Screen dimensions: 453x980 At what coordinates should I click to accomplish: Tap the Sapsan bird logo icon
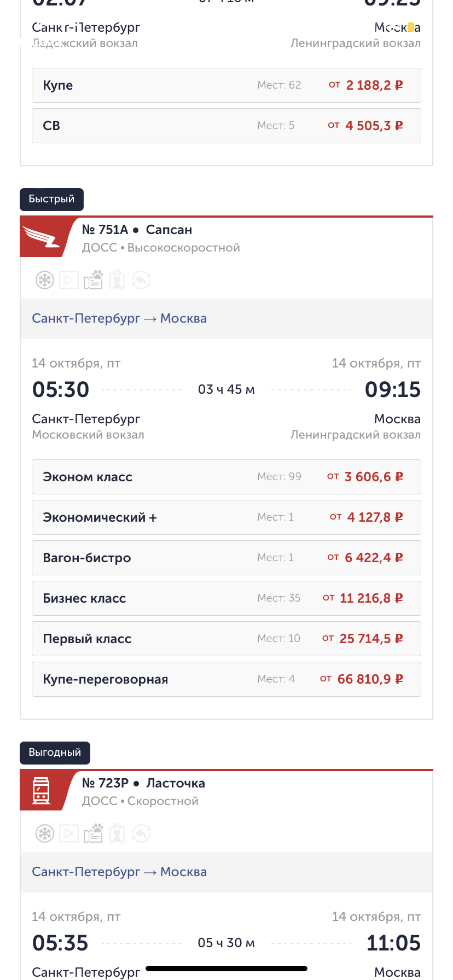coord(42,237)
